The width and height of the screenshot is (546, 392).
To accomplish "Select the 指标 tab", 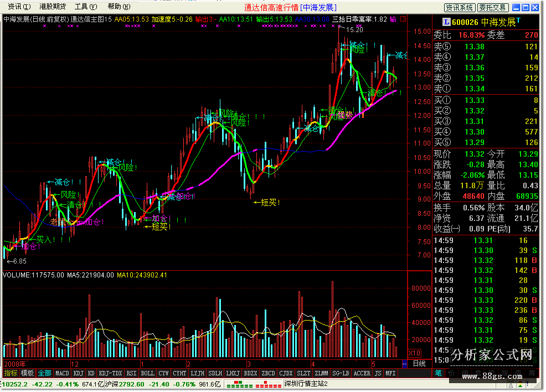I will [x=11, y=373].
